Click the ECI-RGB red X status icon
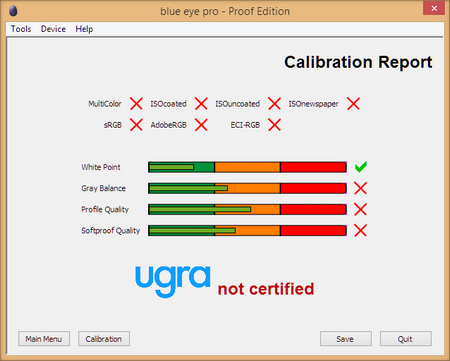 274,125
